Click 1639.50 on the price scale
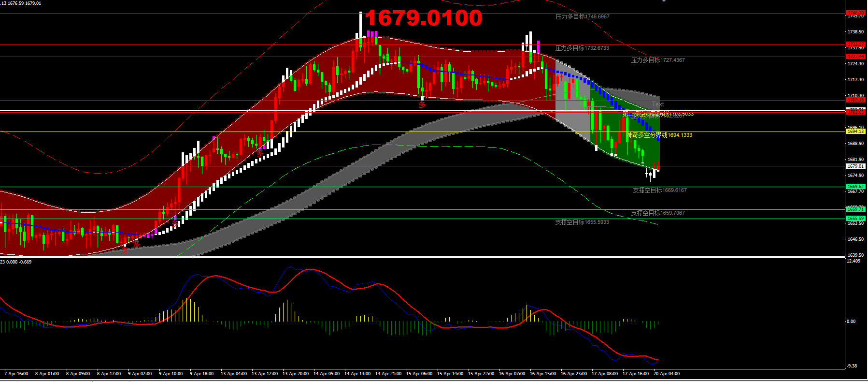868x382 pixels. 855,255
